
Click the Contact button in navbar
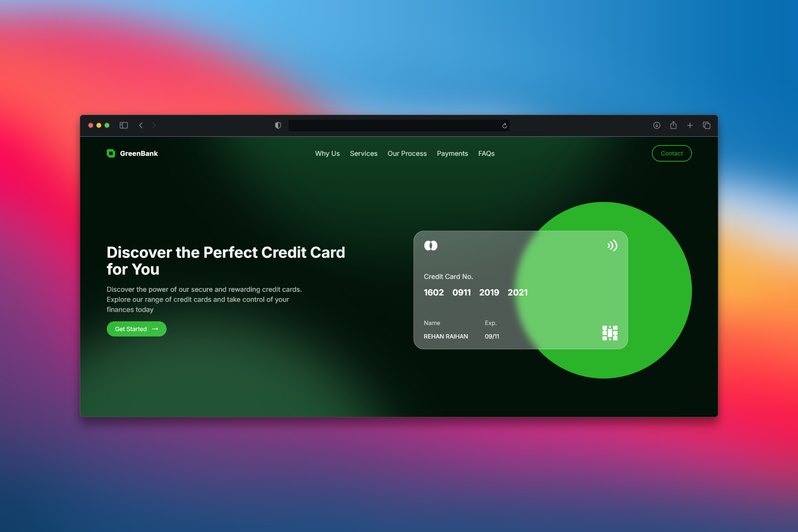pos(672,154)
